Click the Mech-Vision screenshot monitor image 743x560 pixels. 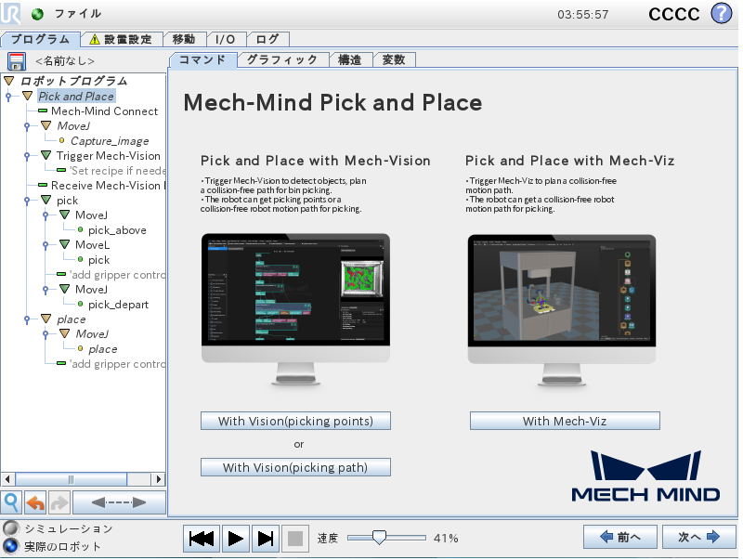[295, 309]
